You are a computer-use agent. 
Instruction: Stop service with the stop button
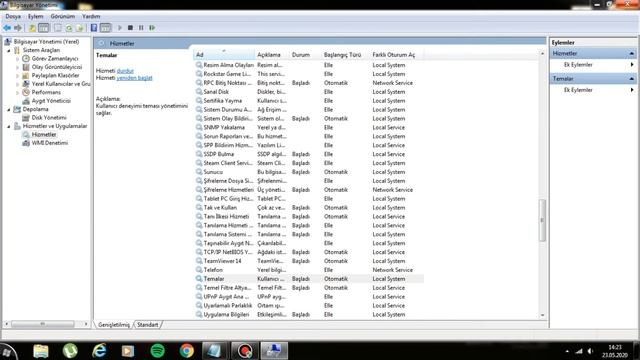(x=130, y=28)
